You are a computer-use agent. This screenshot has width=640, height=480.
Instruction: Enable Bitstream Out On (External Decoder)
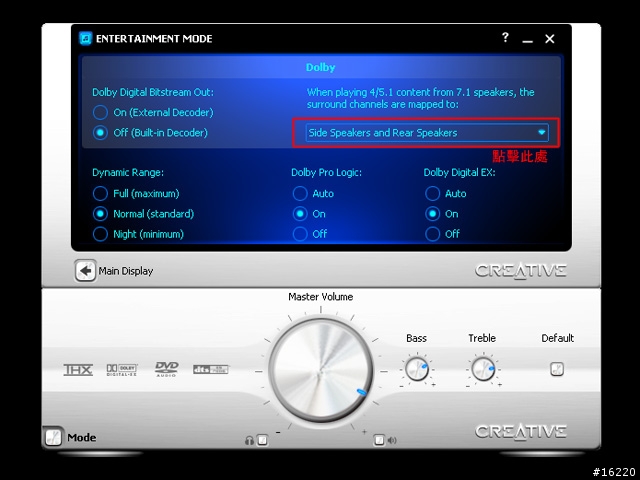100,112
